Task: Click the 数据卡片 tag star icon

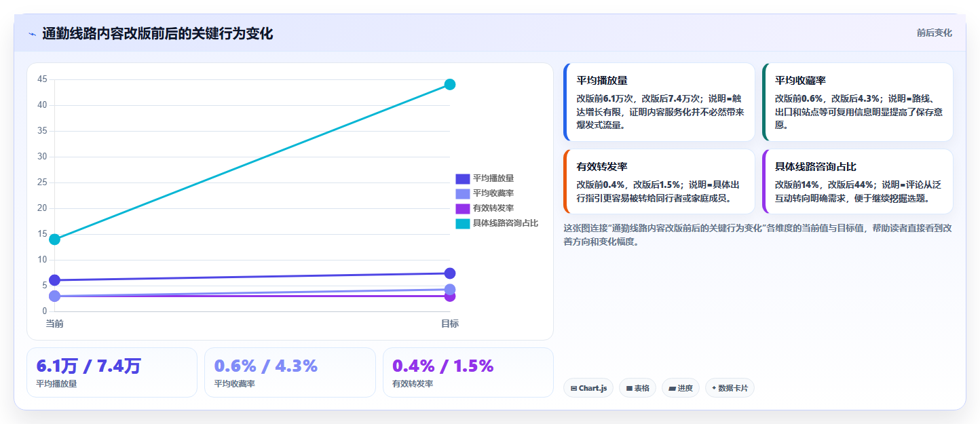Action: (x=714, y=389)
